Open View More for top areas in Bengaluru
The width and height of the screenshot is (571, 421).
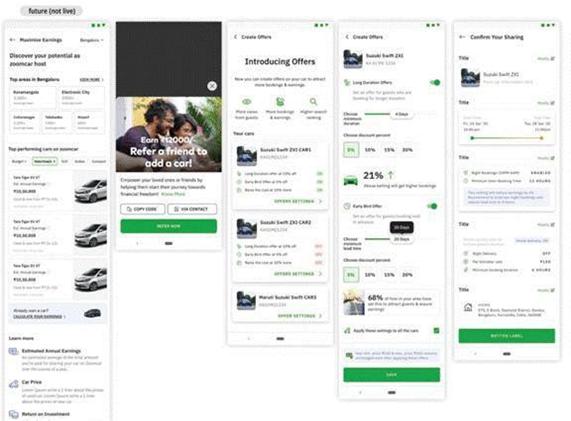[x=91, y=79]
